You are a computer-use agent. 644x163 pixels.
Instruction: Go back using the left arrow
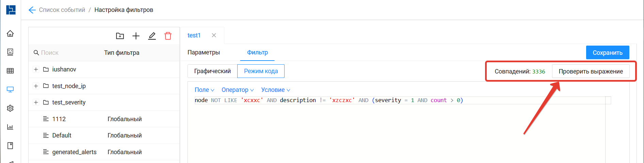point(32,10)
